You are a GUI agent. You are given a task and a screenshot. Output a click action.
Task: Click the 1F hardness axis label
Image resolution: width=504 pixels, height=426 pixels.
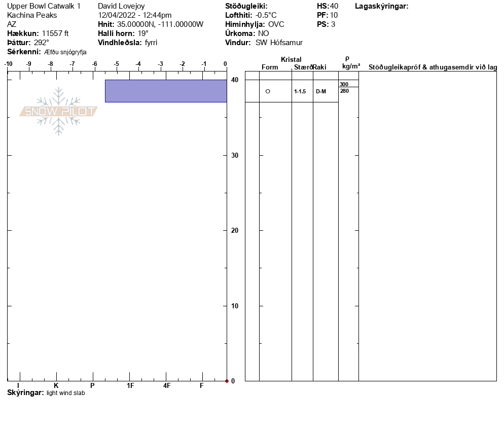pos(130,386)
